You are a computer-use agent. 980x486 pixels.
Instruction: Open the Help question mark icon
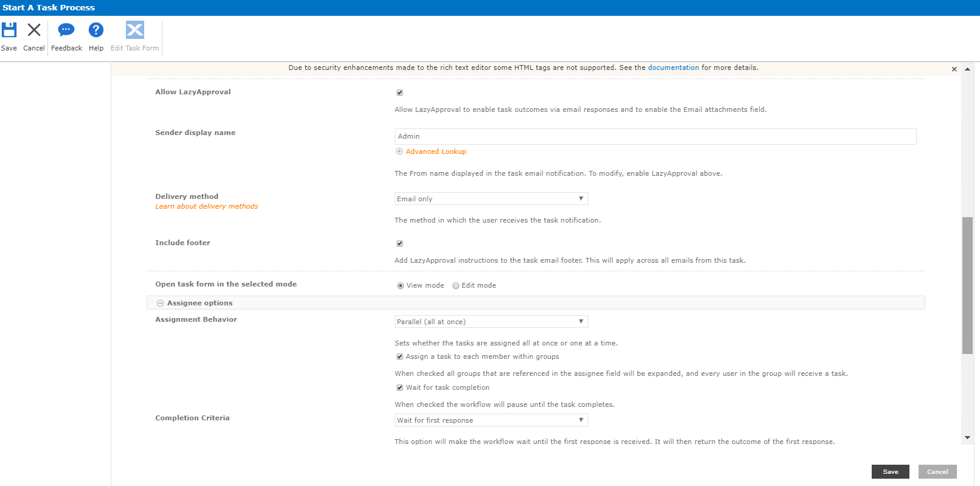pos(96,30)
